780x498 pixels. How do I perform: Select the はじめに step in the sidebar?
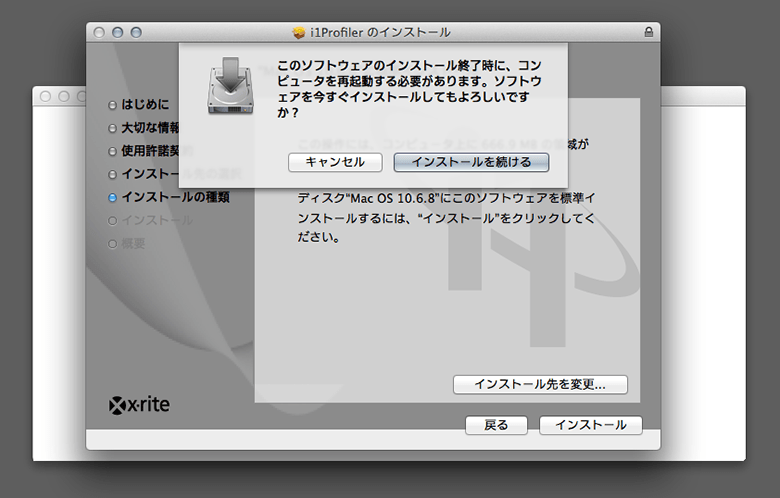[x=145, y=104]
